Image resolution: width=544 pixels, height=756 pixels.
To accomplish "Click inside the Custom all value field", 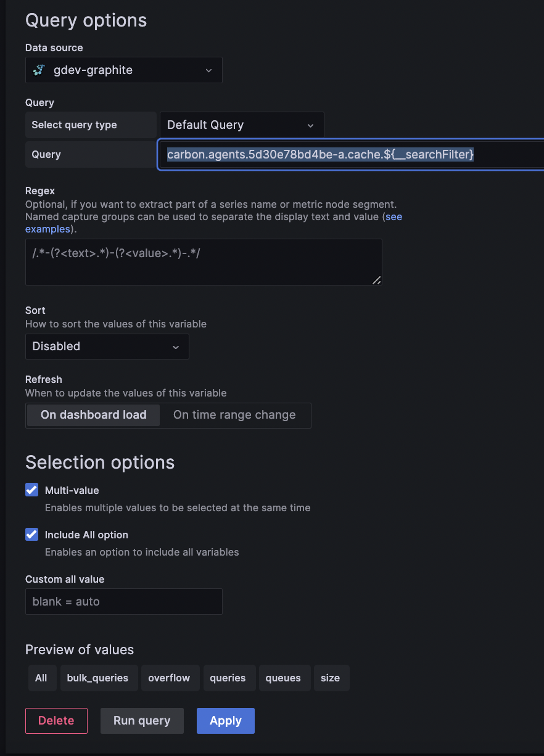I will click(x=123, y=601).
